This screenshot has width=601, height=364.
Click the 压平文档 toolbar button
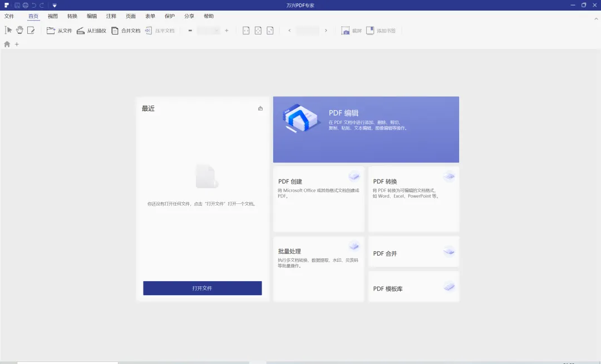tap(160, 31)
